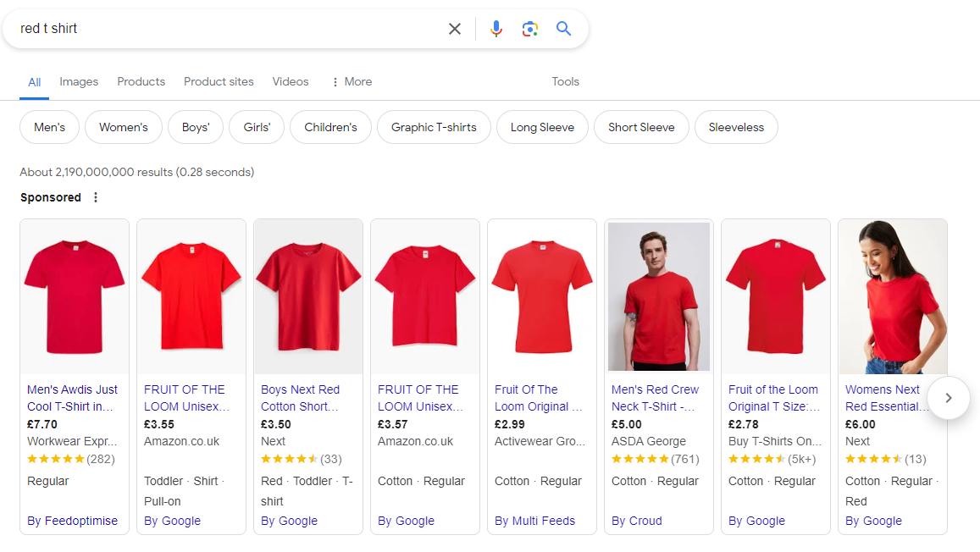Viewport: 980px width, 552px height.
Task: Switch to the Videos tab
Action: 291,82
